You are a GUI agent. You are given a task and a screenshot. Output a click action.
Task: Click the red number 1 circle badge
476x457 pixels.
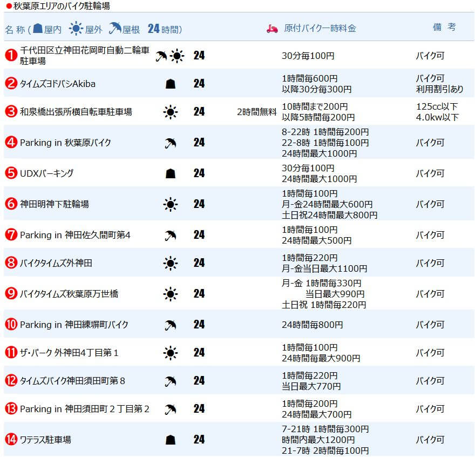tap(11, 55)
